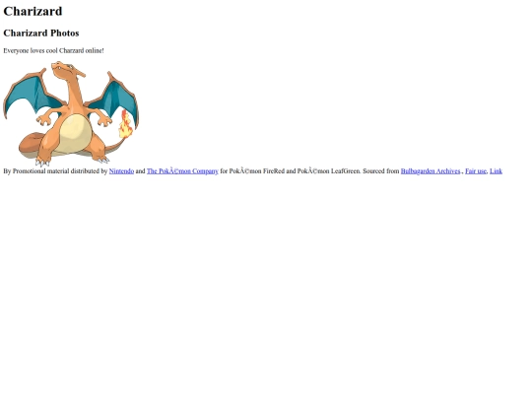Click the final 'Link' hyperlink
The image size is (532, 399).
point(496,171)
